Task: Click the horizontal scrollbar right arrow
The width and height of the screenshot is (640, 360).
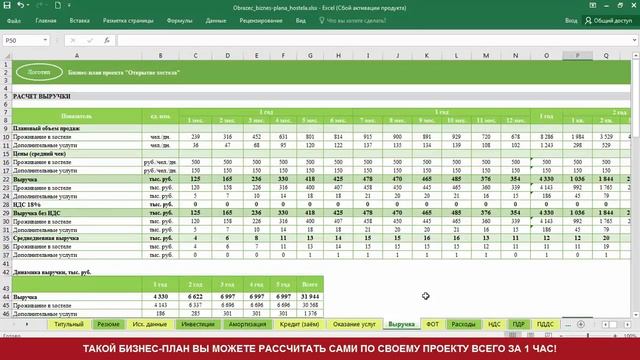Action: click(x=627, y=324)
